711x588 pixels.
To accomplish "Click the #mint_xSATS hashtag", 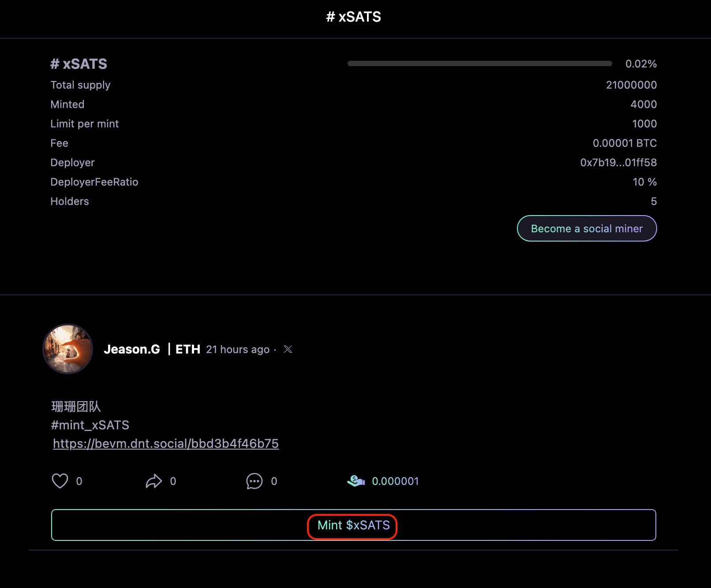I will pos(90,425).
